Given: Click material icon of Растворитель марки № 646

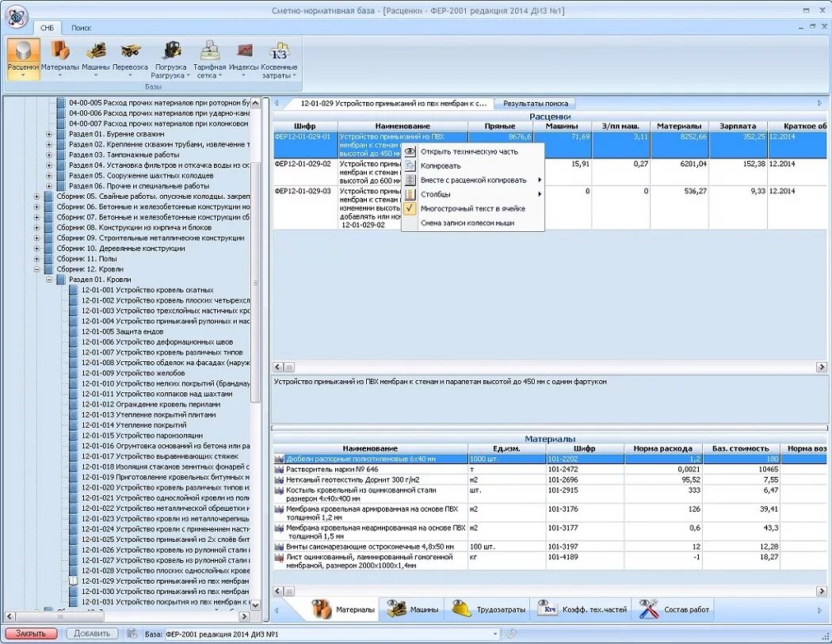Looking at the screenshot, I should click(x=279, y=470).
